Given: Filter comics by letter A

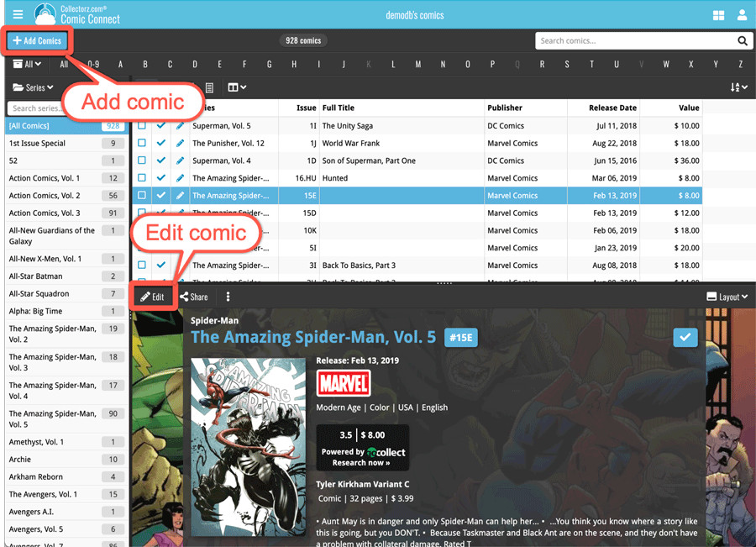Looking at the screenshot, I should click(x=120, y=64).
